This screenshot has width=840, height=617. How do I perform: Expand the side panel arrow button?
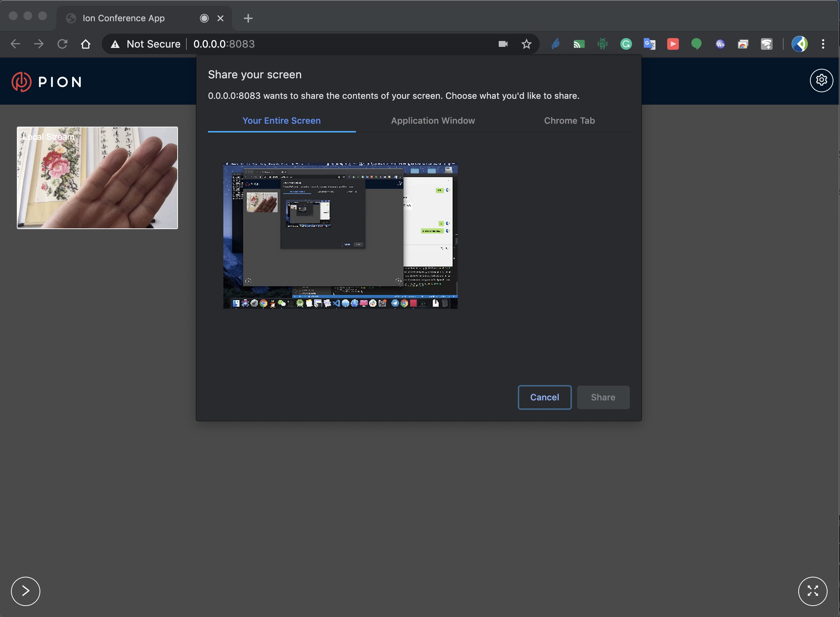(x=25, y=591)
